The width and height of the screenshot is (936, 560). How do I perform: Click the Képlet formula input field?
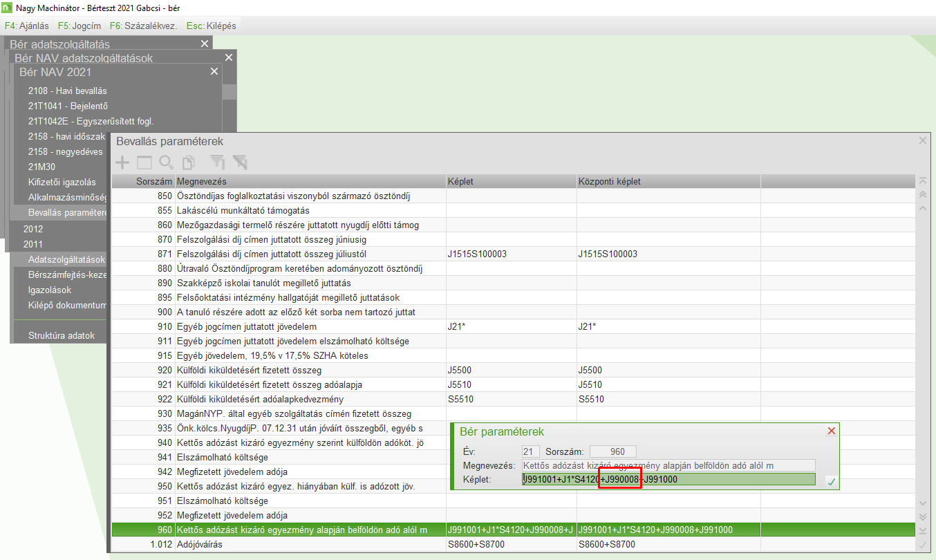pos(668,479)
